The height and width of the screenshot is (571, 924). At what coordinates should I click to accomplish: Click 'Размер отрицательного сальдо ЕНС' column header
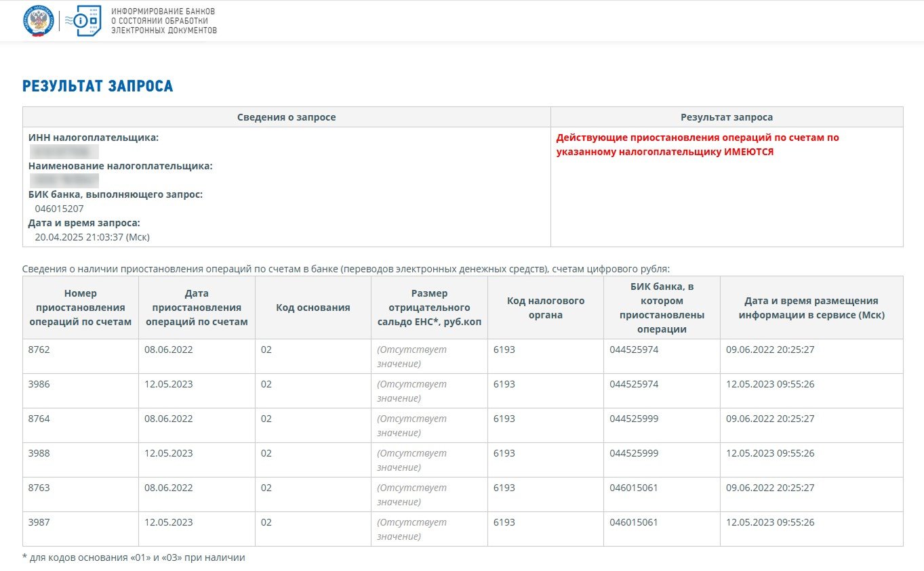tap(429, 308)
